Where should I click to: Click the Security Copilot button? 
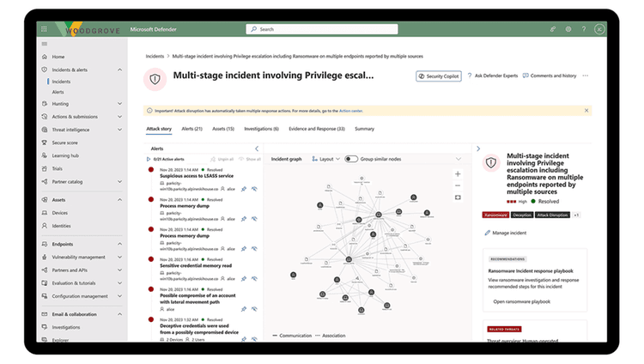(x=438, y=76)
